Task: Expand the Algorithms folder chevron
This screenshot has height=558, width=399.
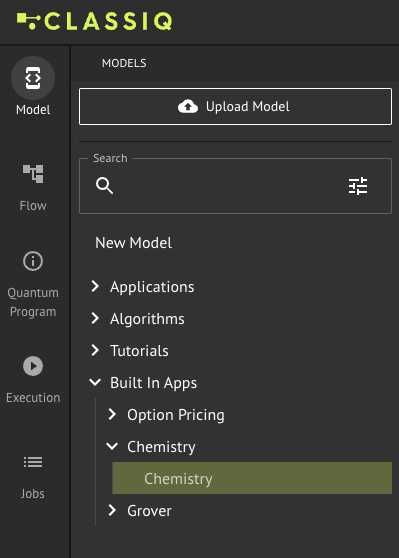Action: point(95,318)
